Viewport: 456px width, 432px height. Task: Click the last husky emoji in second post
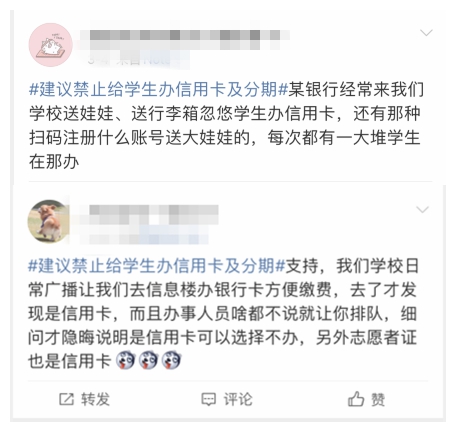[x=171, y=360]
